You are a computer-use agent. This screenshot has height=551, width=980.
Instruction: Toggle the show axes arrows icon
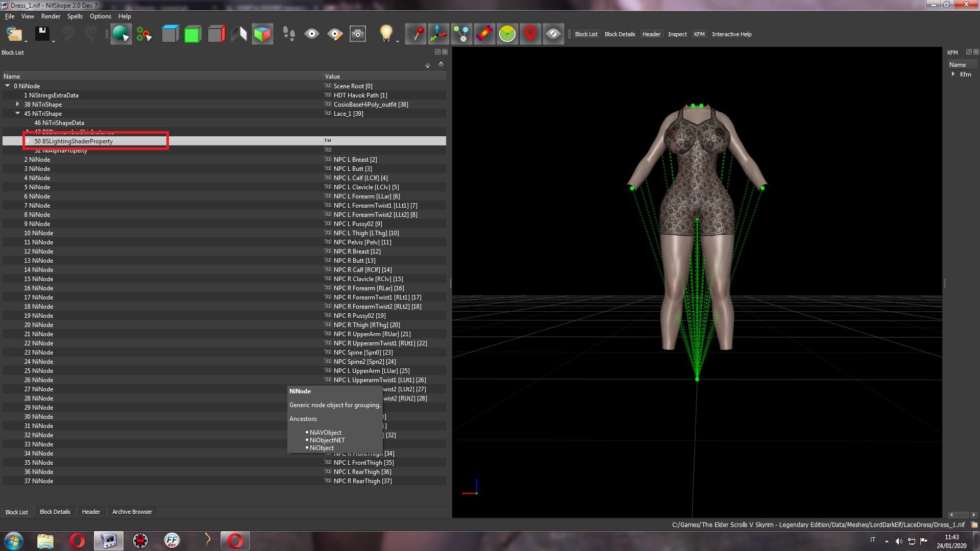coord(438,34)
